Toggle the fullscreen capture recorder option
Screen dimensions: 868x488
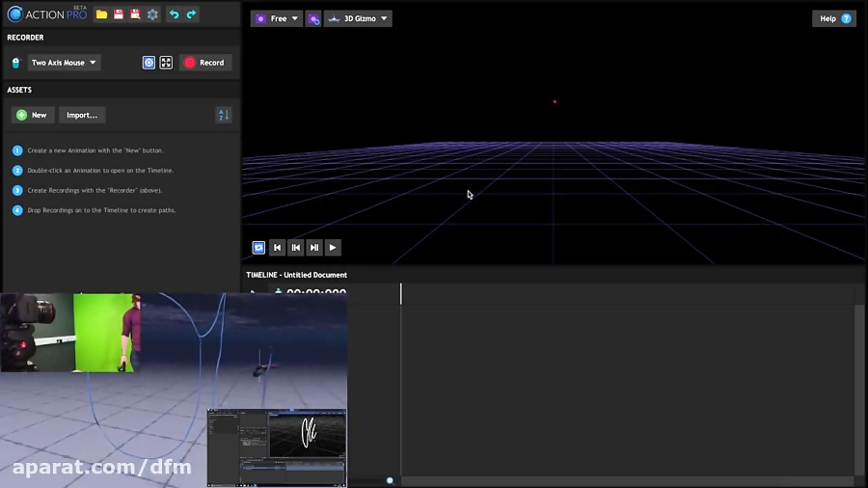click(x=166, y=63)
